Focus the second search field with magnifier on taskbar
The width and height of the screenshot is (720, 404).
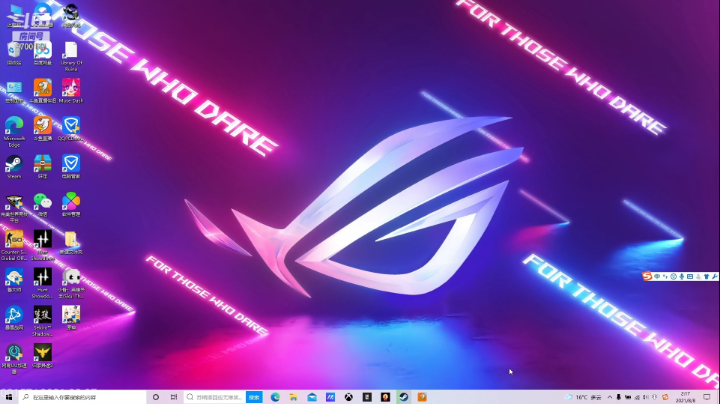214,397
